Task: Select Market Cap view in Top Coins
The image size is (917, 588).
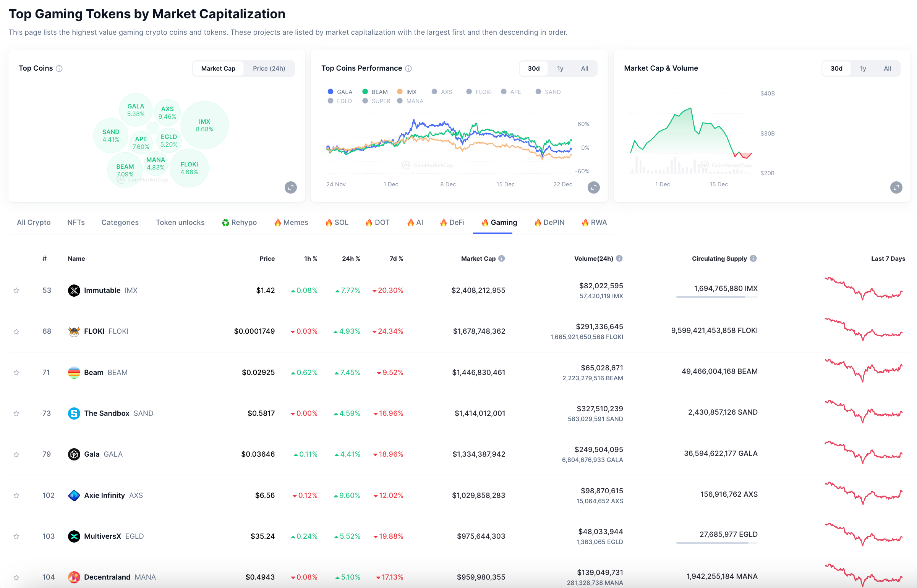Action: 218,69
